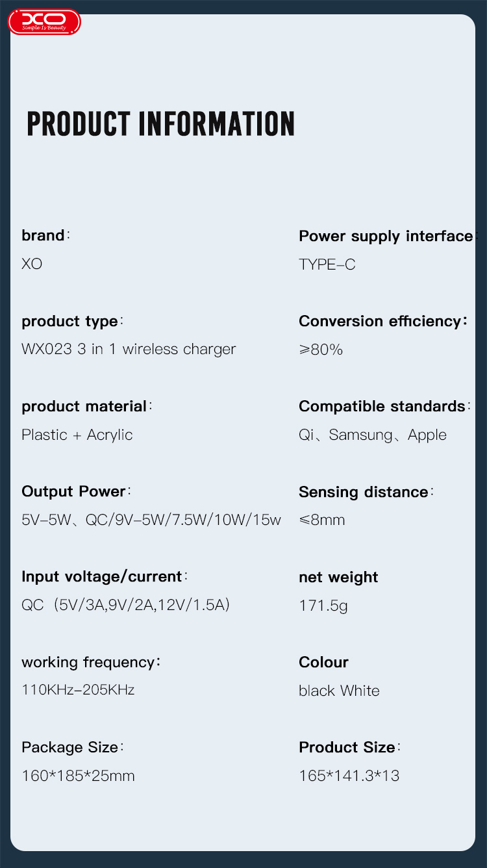Viewport: 487px width, 868px height.
Task: Select the brand value XO
Action: [32, 264]
